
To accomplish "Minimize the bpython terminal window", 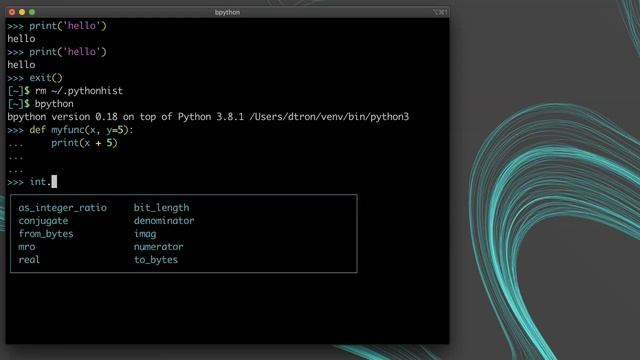I will (x=22, y=12).
